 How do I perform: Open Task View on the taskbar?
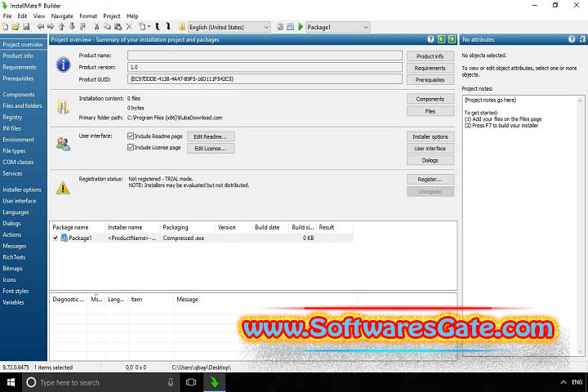(191, 382)
